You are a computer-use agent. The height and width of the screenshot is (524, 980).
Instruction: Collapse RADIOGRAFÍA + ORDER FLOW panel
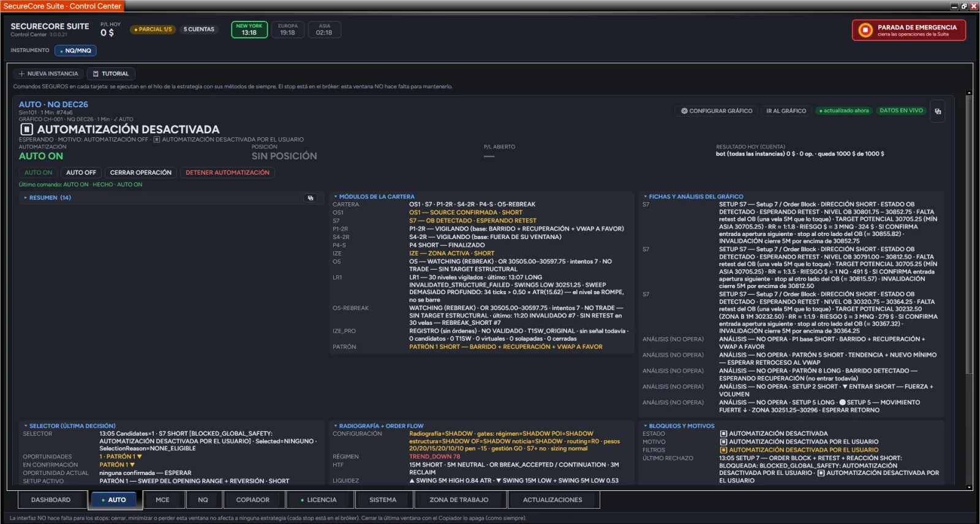point(378,426)
